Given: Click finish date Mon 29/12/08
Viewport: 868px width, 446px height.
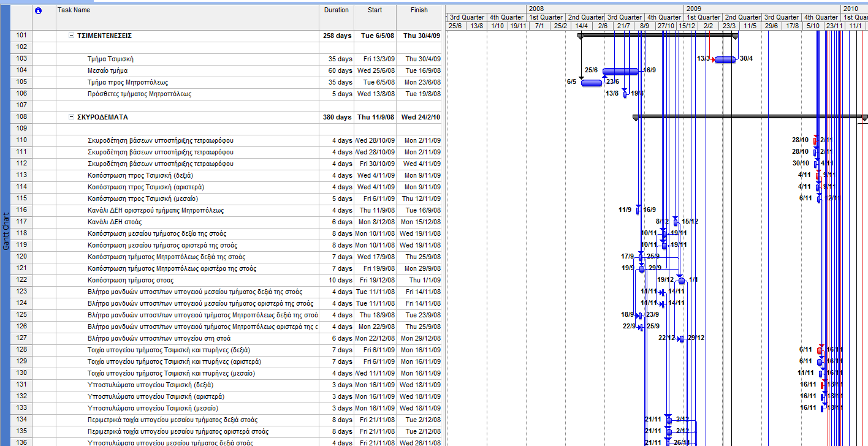Looking at the screenshot, I should click(421, 338).
